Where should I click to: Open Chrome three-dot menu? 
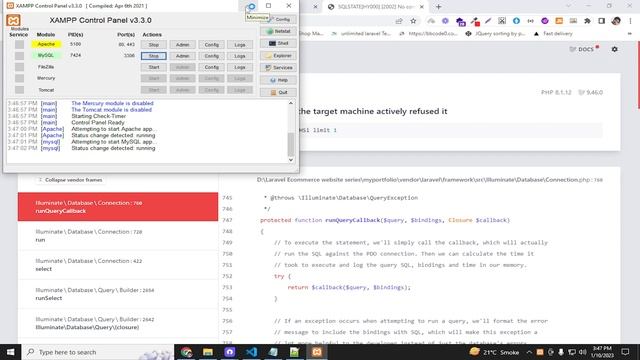(x=630, y=21)
